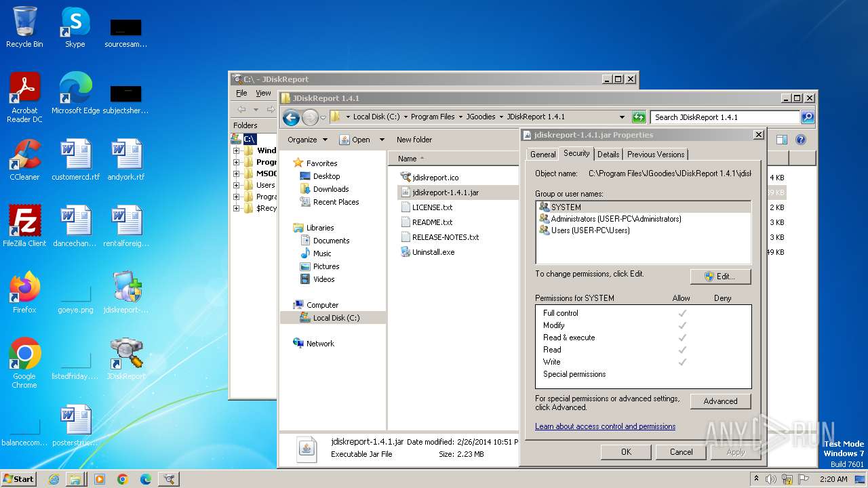Click the search magnifier icon

point(807,117)
